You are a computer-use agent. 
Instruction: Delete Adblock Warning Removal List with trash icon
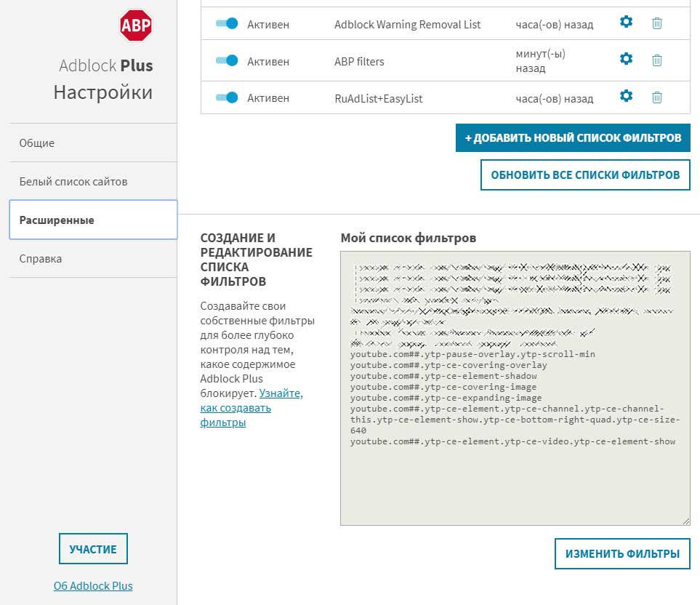[656, 23]
